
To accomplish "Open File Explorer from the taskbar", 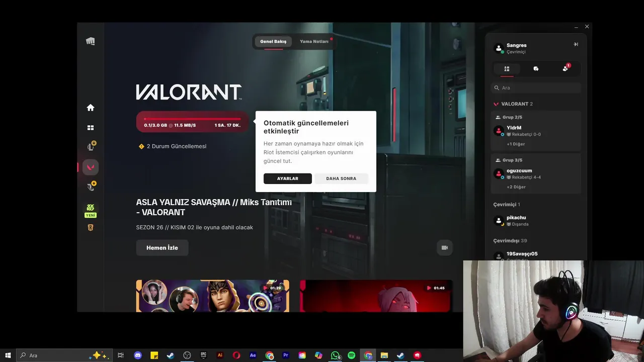I will [x=384, y=355].
